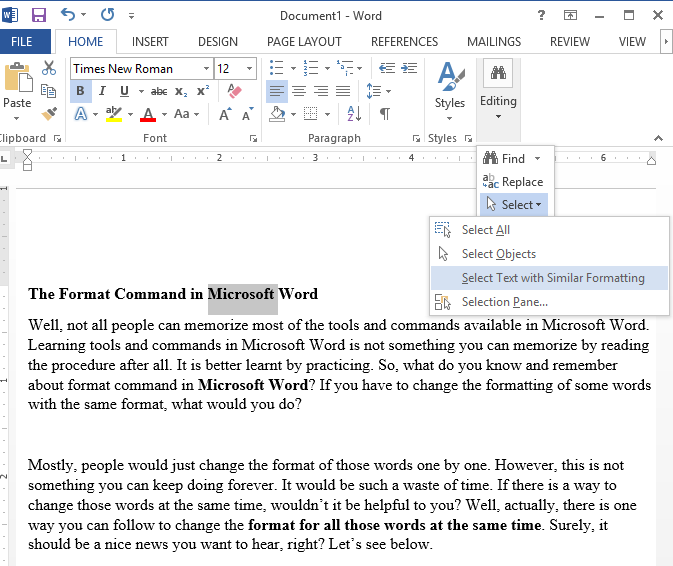Click the Paste clipboard icon
The height and width of the screenshot is (566, 673).
(x=18, y=78)
